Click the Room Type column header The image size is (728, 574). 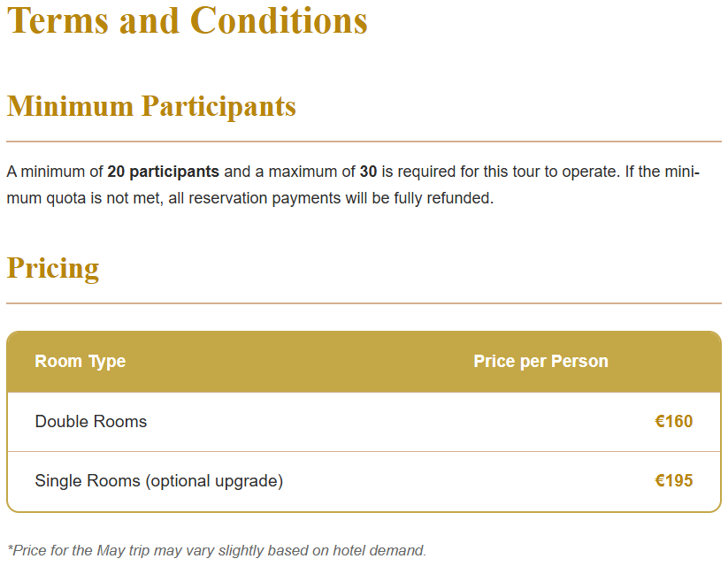point(80,361)
